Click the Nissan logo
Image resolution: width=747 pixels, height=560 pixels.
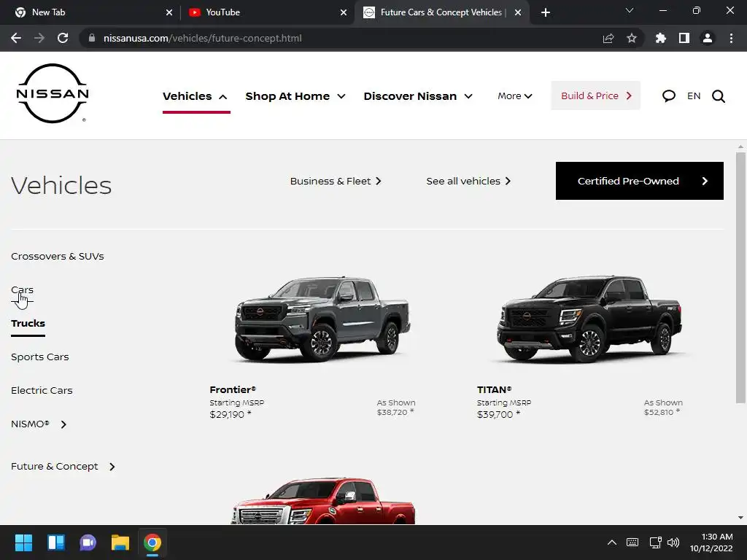coord(53,93)
